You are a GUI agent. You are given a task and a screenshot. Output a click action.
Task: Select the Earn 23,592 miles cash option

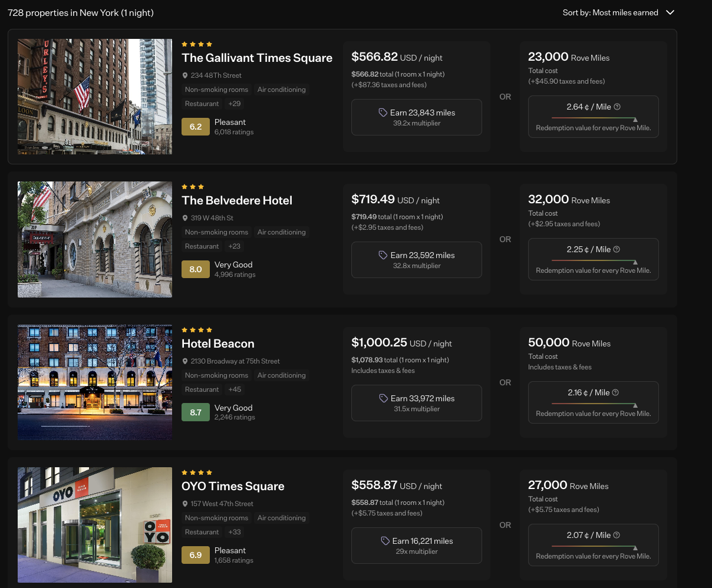416,260
